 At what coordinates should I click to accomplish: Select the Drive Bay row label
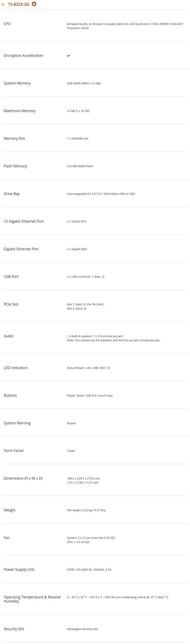point(12,194)
